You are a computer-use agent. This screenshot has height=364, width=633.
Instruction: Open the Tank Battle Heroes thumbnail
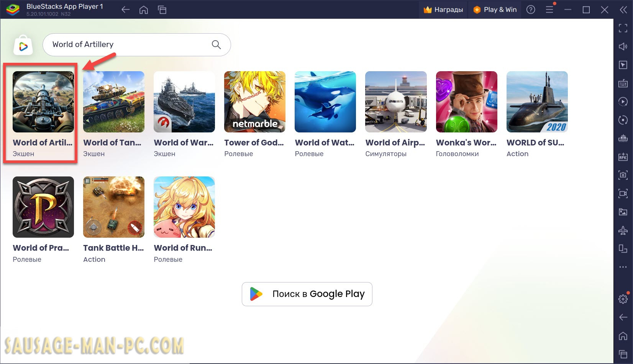coord(114,207)
